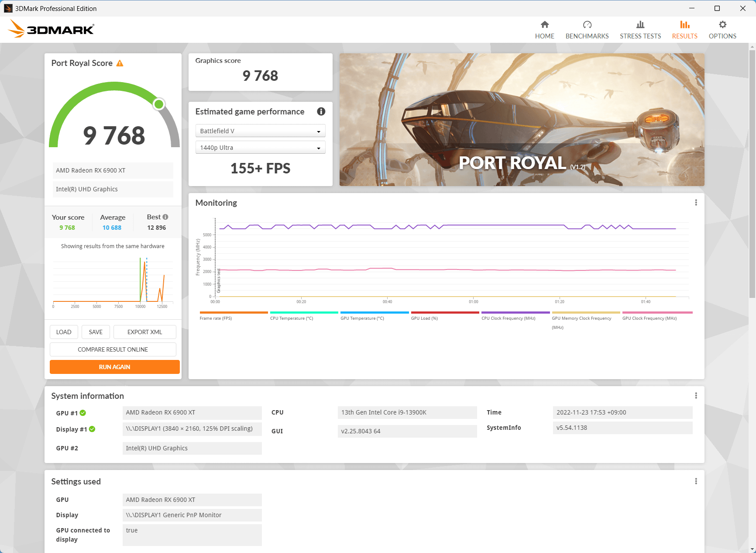Screen dimensions: 756x553
Task: Click the vertical scrollbar thumb
Action: click(752, 174)
